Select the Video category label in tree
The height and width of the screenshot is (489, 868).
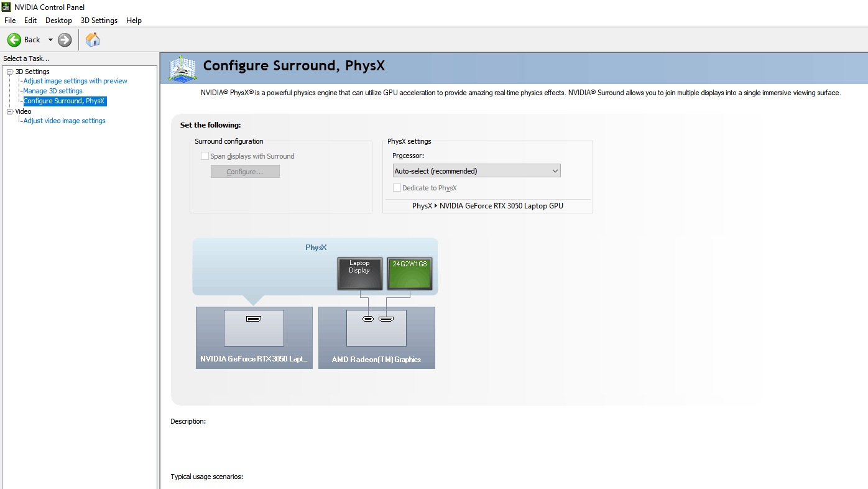(x=23, y=111)
